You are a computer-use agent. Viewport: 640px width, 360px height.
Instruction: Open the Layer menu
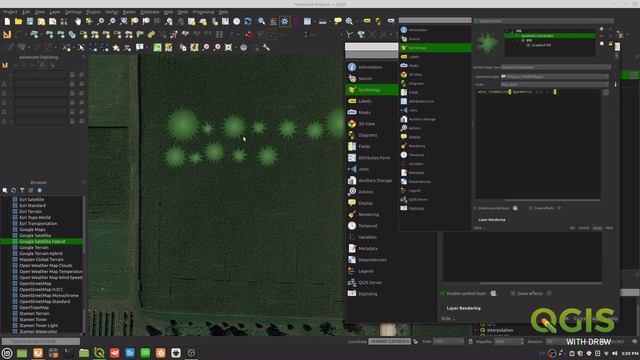(x=55, y=12)
